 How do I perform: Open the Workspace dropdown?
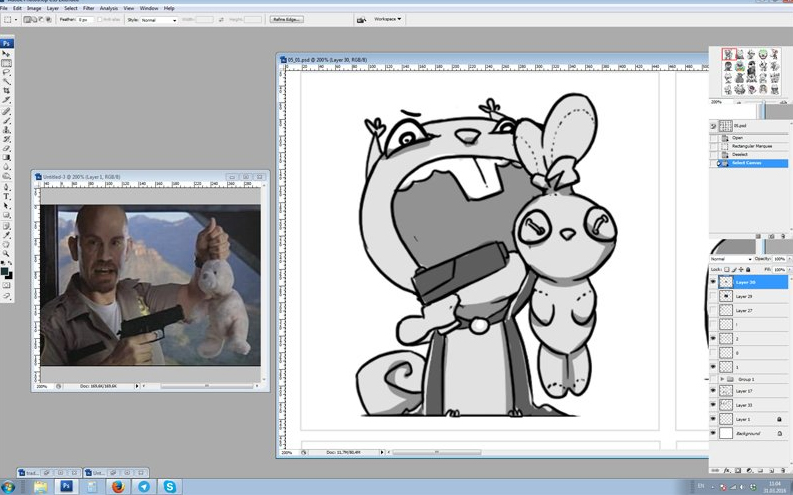coord(387,19)
